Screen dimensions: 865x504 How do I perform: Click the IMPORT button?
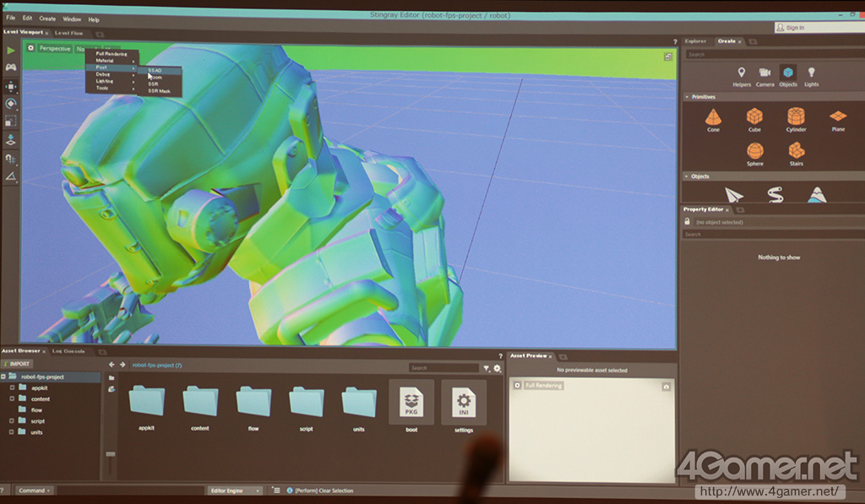[x=17, y=364]
